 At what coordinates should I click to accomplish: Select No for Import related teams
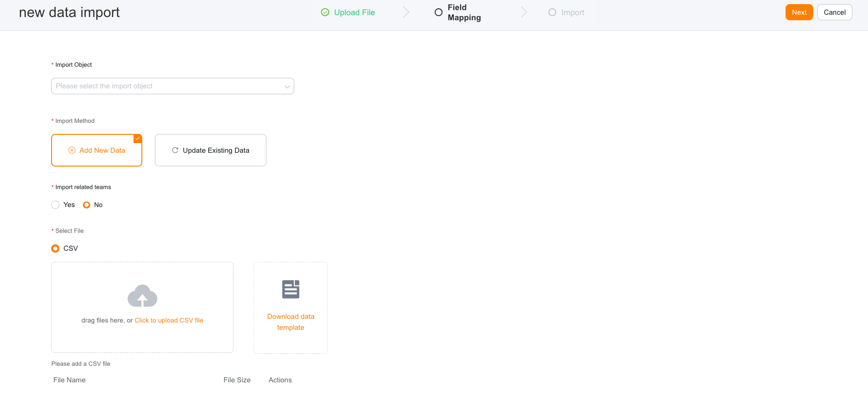pyautogui.click(x=87, y=205)
